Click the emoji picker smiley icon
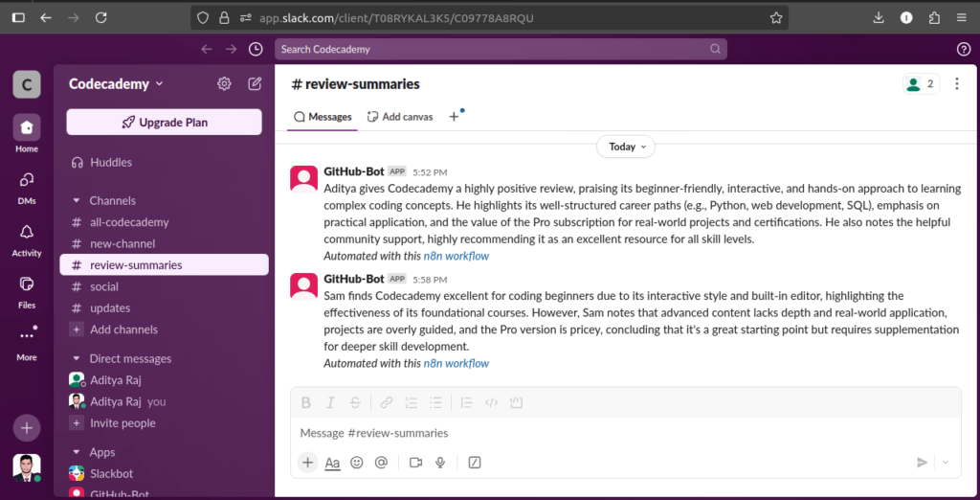Image resolution: width=980 pixels, height=500 pixels. 357,463
